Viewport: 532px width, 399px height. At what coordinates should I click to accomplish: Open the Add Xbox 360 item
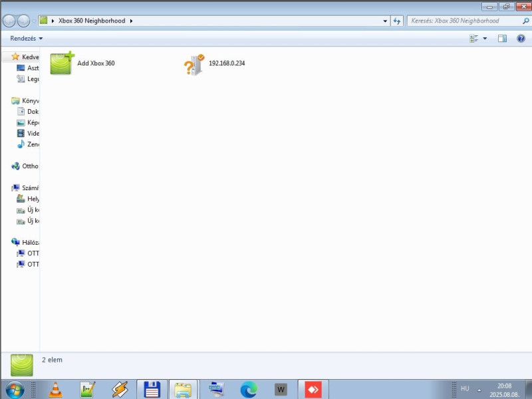tap(82, 63)
